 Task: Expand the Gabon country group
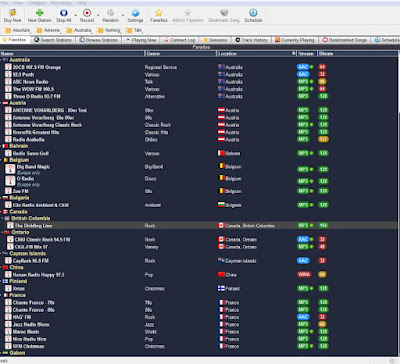point(1,353)
